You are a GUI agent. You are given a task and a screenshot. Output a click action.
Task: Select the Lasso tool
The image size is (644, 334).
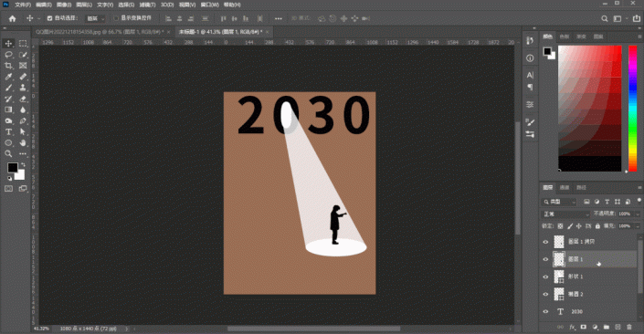click(x=8, y=55)
